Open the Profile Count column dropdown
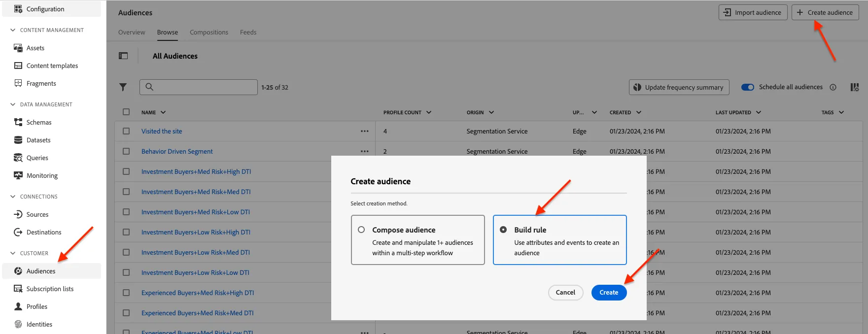The height and width of the screenshot is (334, 868). tap(429, 112)
